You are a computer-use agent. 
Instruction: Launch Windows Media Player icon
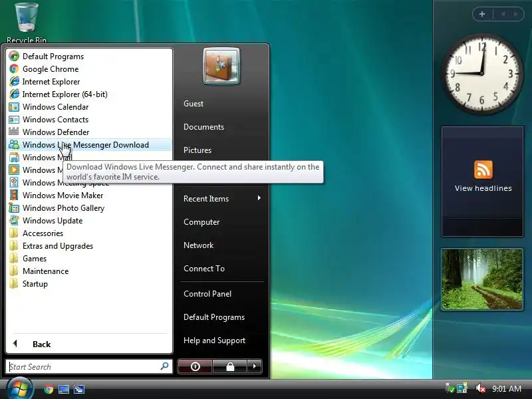pyautogui.click(x=14, y=170)
